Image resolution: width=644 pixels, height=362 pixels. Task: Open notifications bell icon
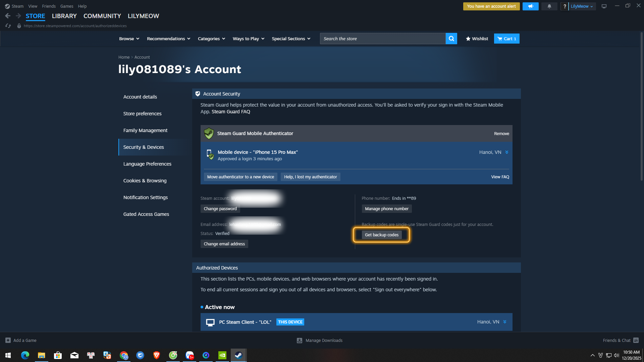(549, 6)
